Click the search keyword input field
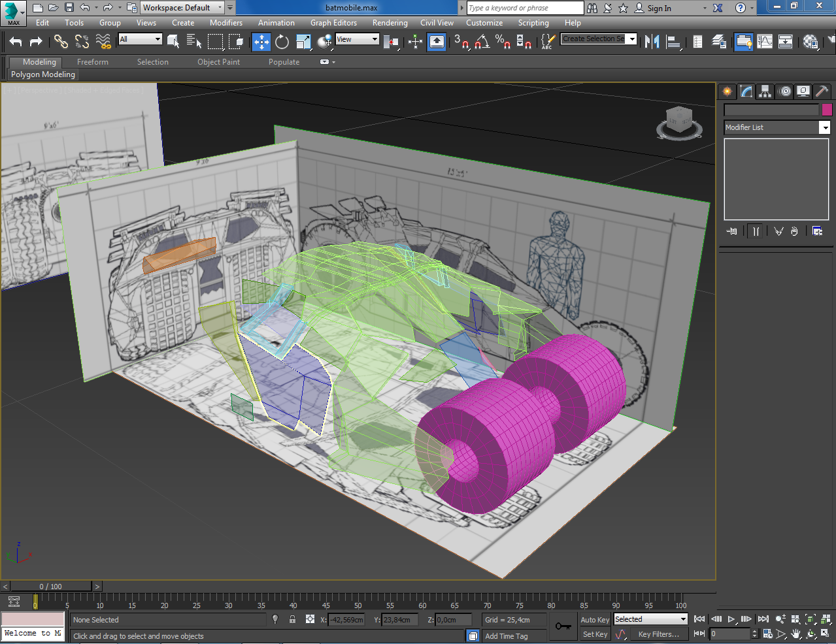 point(525,8)
